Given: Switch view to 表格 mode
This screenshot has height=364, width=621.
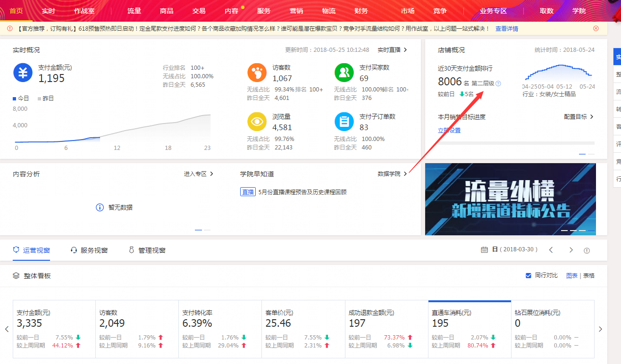Looking at the screenshot, I should 589,275.
